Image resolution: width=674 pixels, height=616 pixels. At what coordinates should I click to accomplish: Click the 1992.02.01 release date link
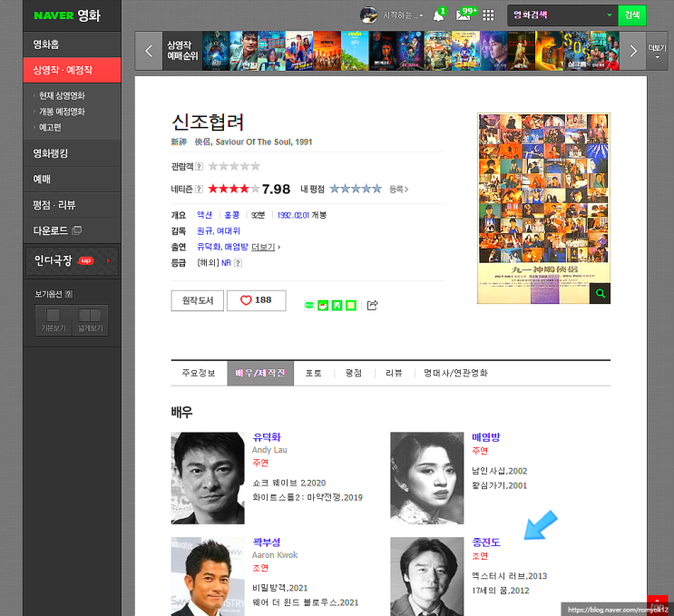point(293,215)
